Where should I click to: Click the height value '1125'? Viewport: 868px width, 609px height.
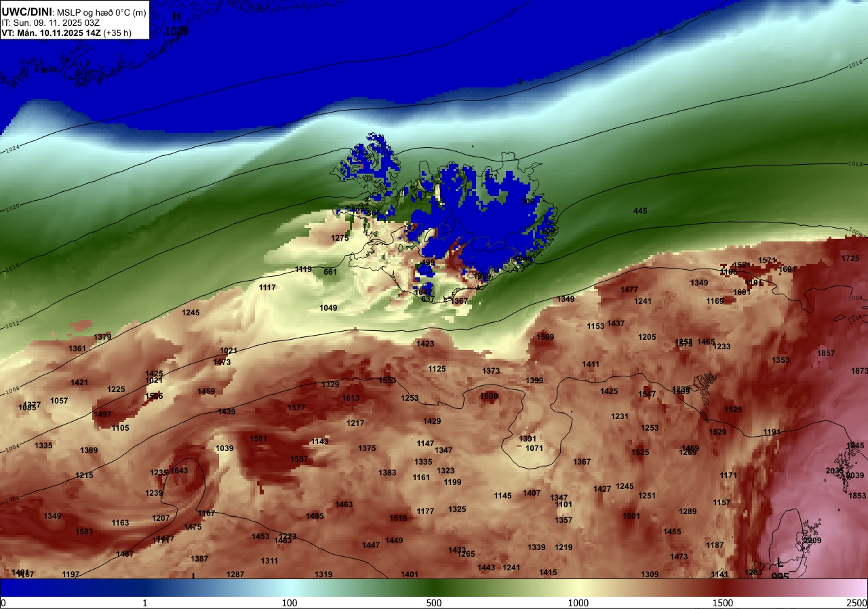437,369
